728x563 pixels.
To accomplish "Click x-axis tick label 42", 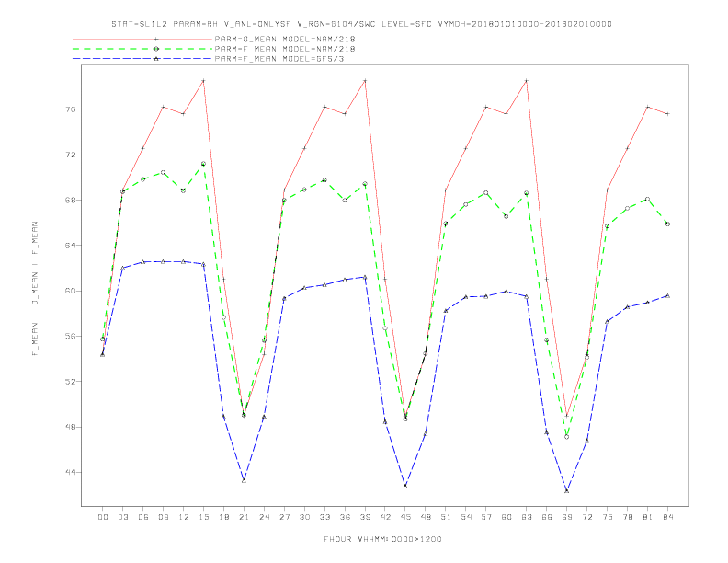I will 385,517.
